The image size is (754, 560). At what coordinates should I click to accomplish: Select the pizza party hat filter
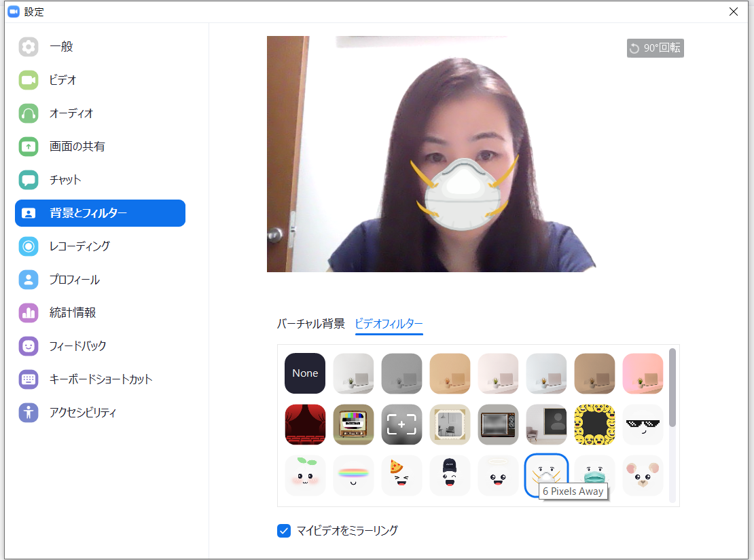(x=401, y=476)
